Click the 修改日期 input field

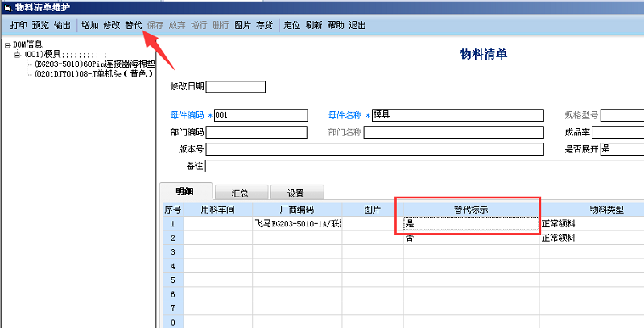point(236,87)
